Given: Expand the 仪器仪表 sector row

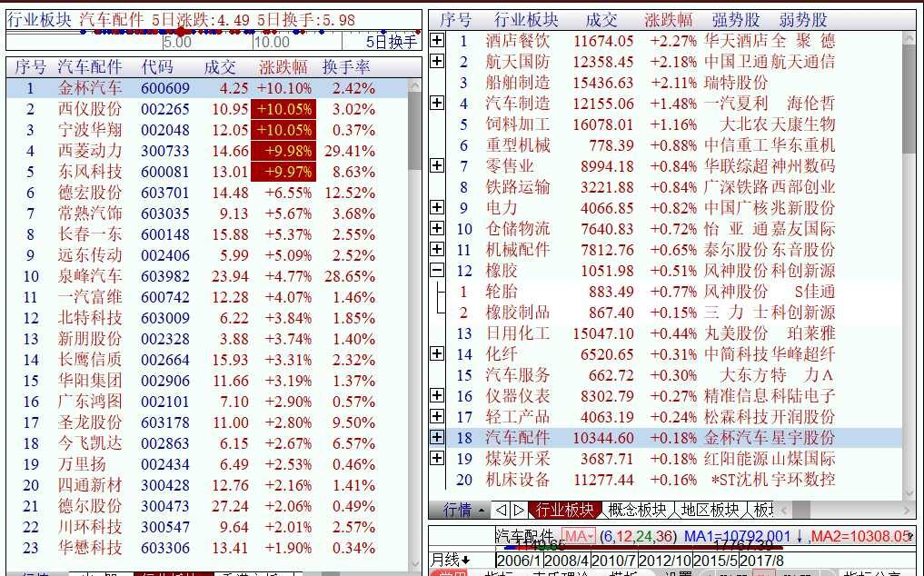Looking at the screenshot, I should point(437,395).
